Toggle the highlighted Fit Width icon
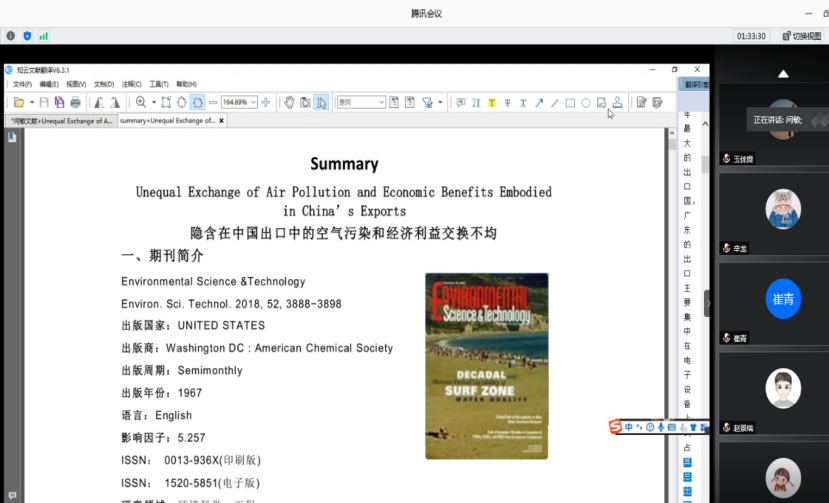The height and width of the screenshot is (503, 829). [198, 102]
